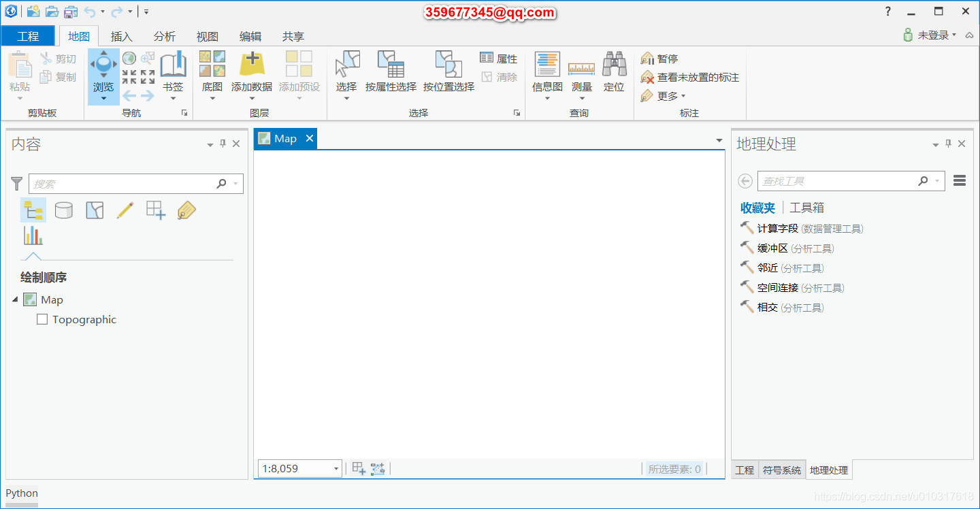980x509 pixels.
Task: Click the geoprocessing back arrow button
Action: tap(745, 181)
